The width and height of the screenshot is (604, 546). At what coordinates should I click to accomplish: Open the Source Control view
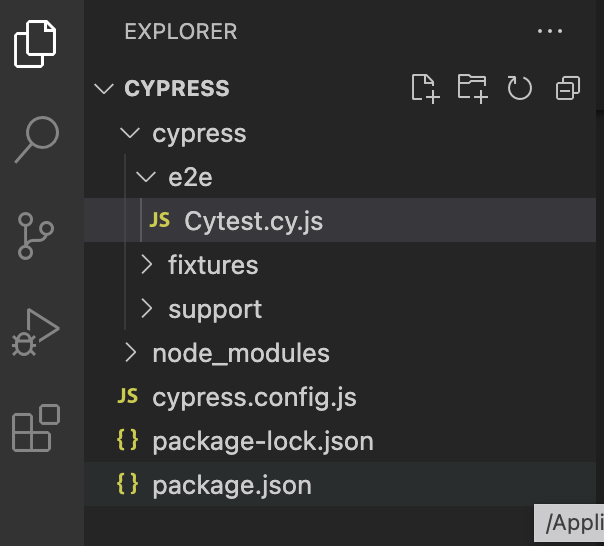(35, 235)
